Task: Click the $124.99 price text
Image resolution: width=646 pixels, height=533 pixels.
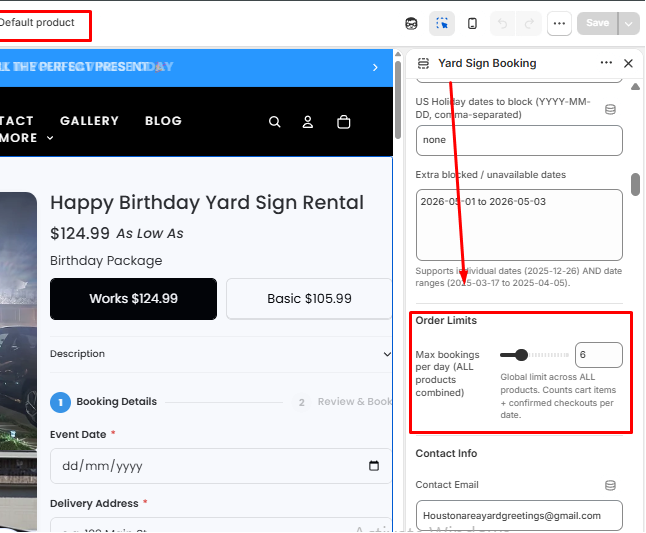Action: (x=80, y=233)
